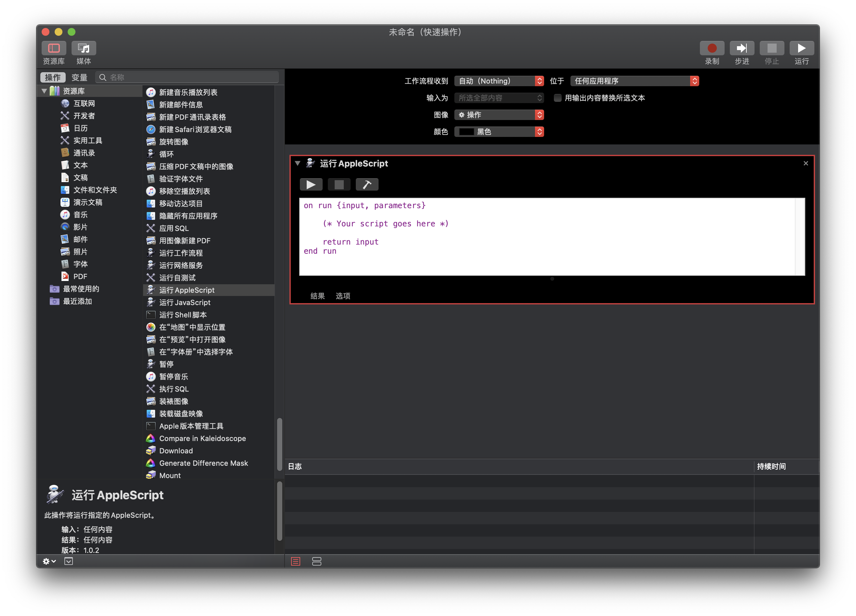Toggle the description panel button
Image resolution: width=856 pixels, height=616 pixels.
pos(69,561)
